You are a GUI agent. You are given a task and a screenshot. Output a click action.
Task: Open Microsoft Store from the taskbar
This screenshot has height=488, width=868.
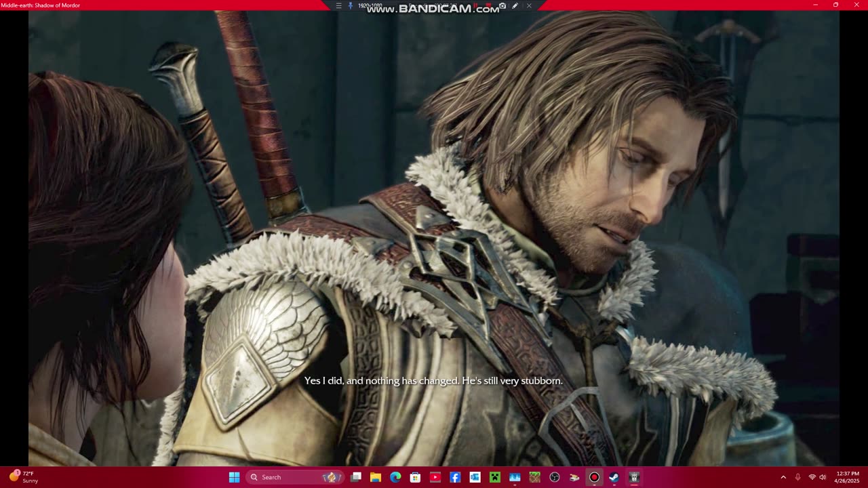point(415,477)
